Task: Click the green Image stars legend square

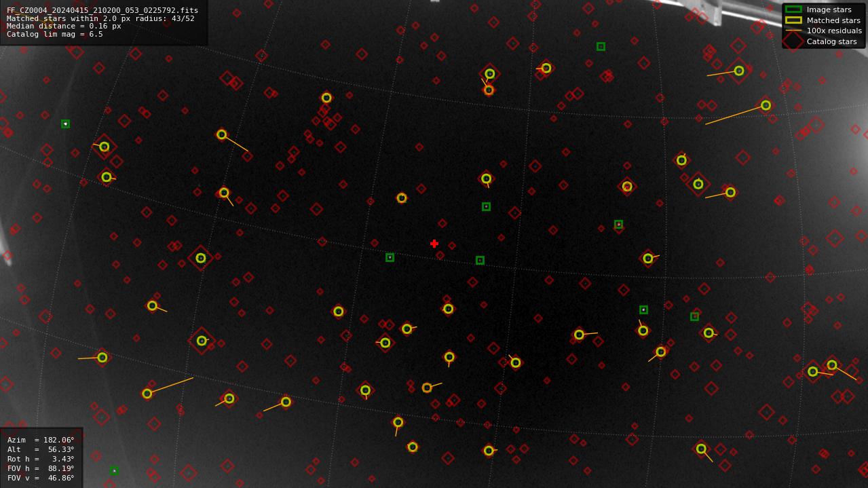Action: (x=793, y=10)
